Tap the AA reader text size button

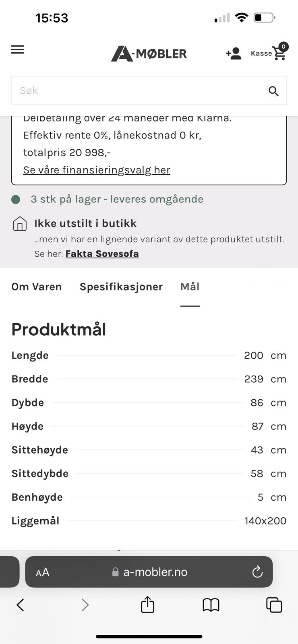coord(43,572)
